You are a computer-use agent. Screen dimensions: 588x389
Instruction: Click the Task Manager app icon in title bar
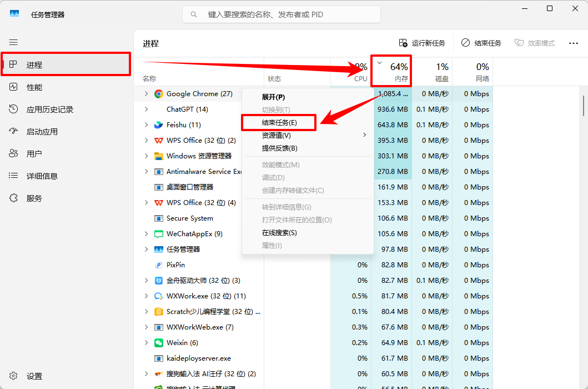click(14, 14)
